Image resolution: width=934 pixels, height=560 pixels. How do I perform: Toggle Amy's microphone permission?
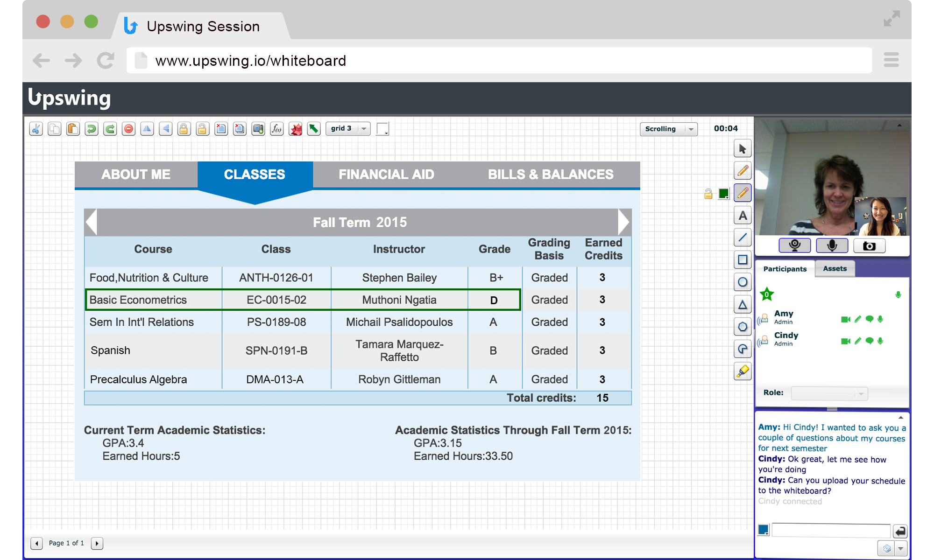880,319
